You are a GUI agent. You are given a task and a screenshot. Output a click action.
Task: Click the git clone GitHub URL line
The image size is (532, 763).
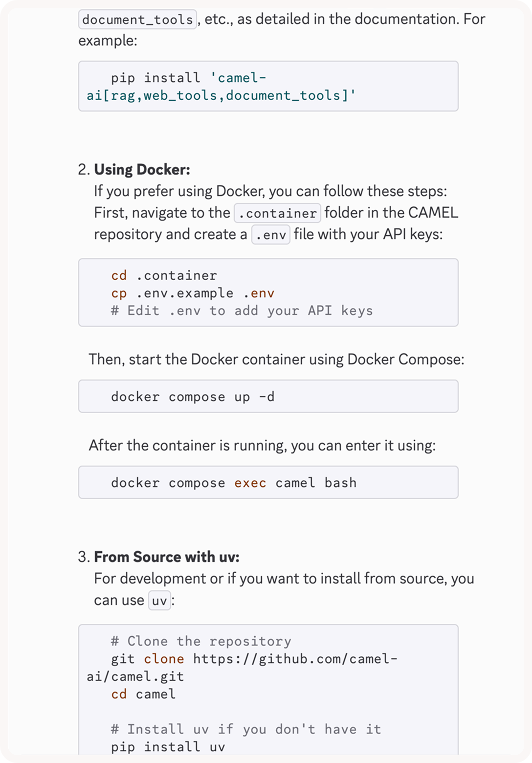point(254,659)
